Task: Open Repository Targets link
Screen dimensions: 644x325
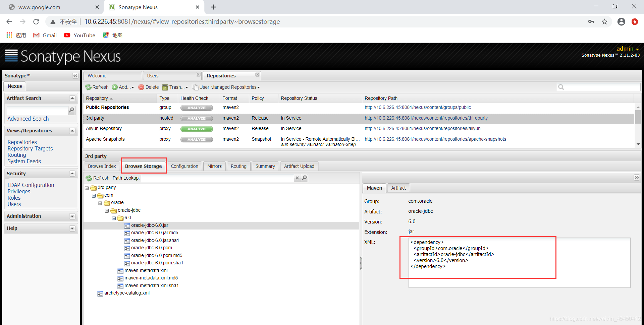Action: tap(30, 148)
